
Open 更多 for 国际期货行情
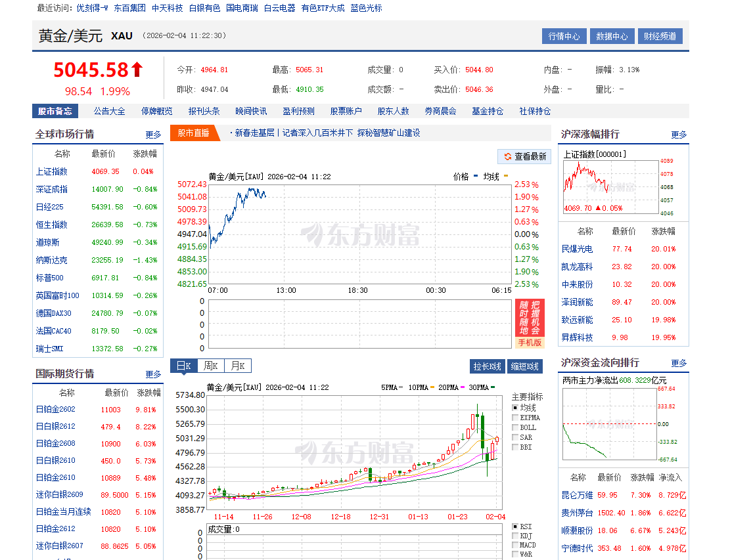click(153, 374)
